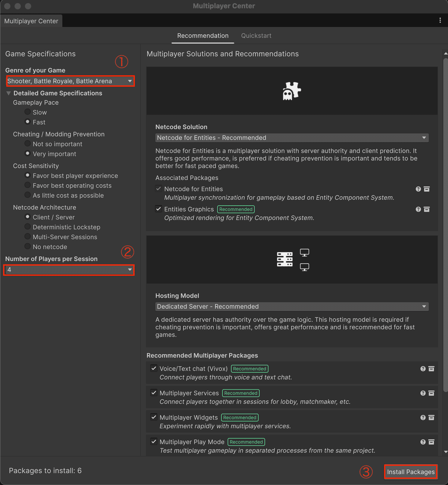448x485 pixels.
Task: Select the Multiplayer Center tab
Action: 31,21
